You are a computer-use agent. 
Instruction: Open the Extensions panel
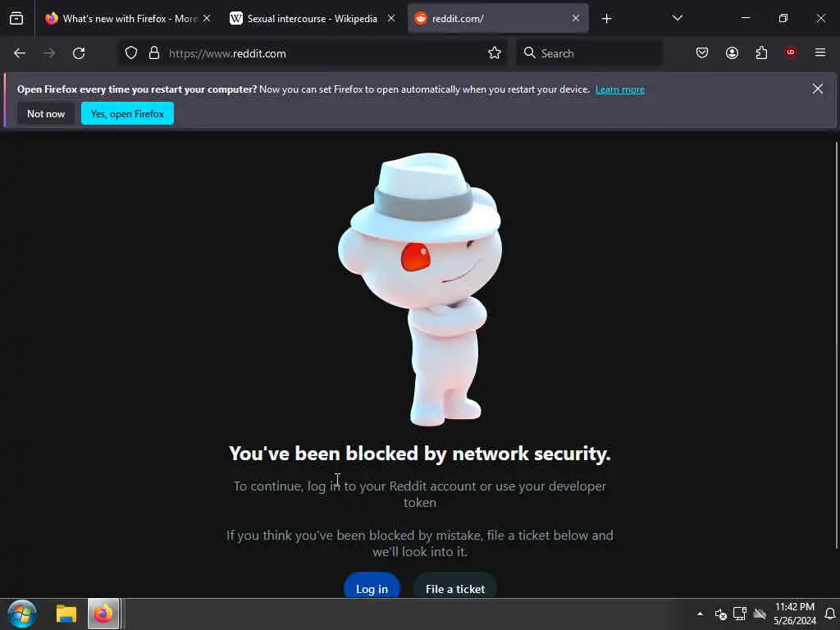761,53
